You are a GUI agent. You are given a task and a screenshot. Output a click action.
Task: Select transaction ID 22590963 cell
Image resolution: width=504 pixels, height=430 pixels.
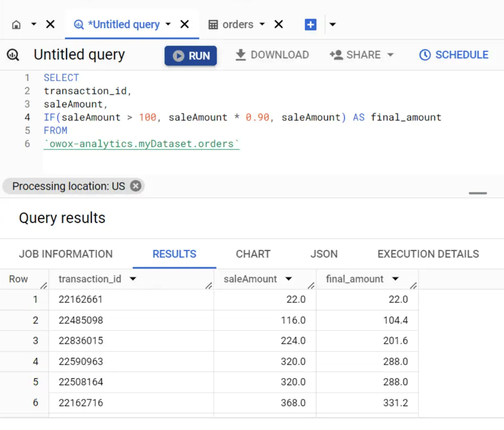(131, 362)
